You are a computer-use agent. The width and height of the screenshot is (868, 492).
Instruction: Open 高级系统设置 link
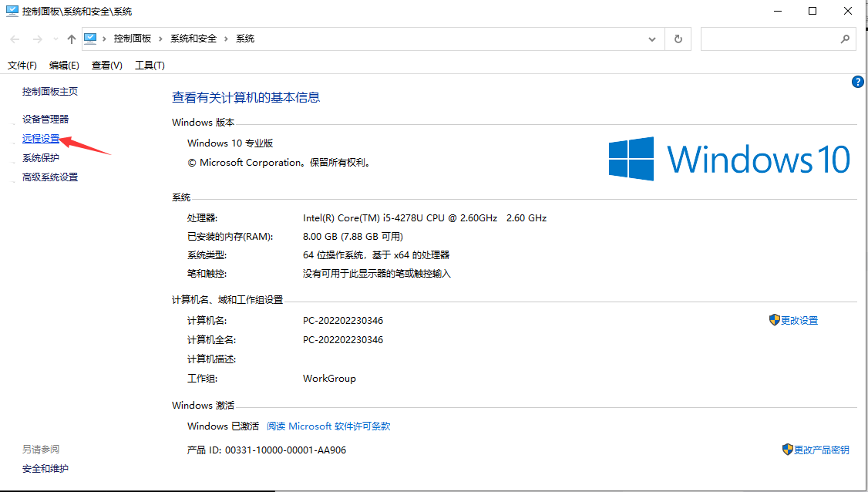point(50,177)
